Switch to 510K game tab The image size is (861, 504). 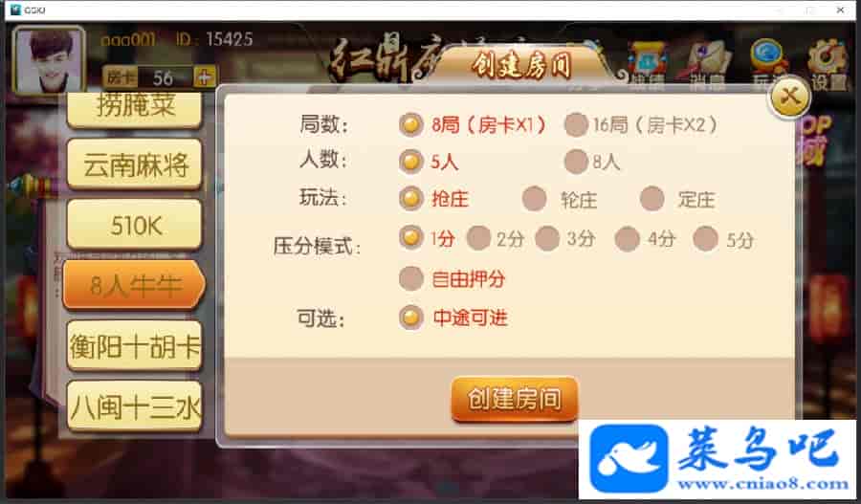[x=135, y=225]
